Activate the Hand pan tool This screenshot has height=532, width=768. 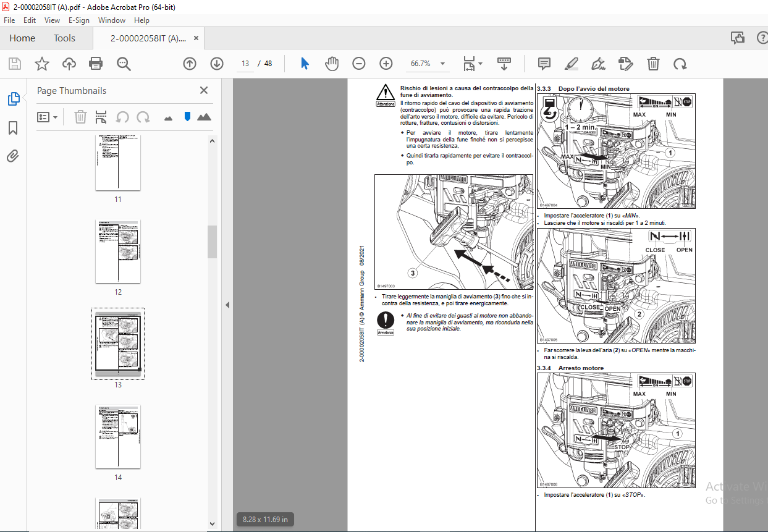click(332, 64)
